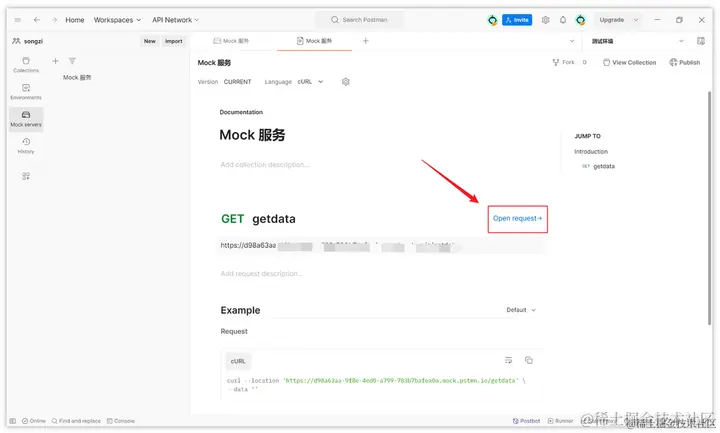720x433 pixels.
Task: Open the user avatar next to Upgrade
Action: (580, 20)
